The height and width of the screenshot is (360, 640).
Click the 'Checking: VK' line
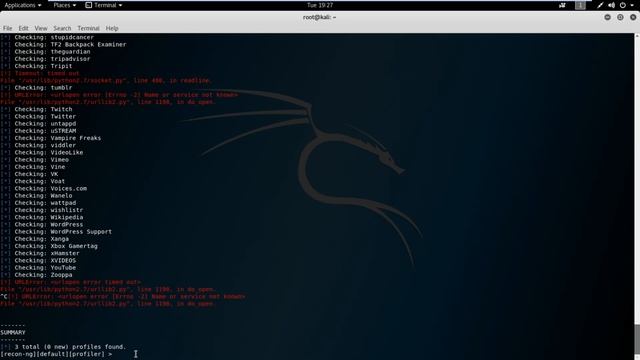[x=29, y=174]
